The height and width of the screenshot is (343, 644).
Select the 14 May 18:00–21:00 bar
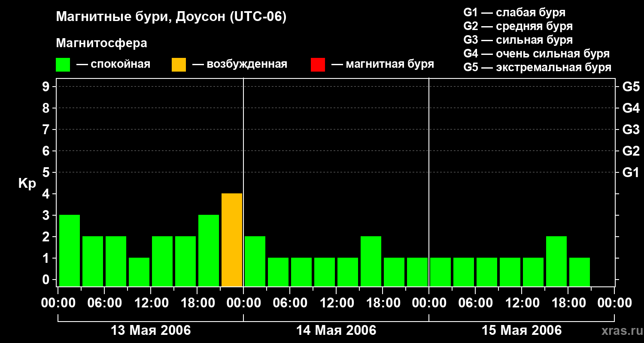point(394,272)
